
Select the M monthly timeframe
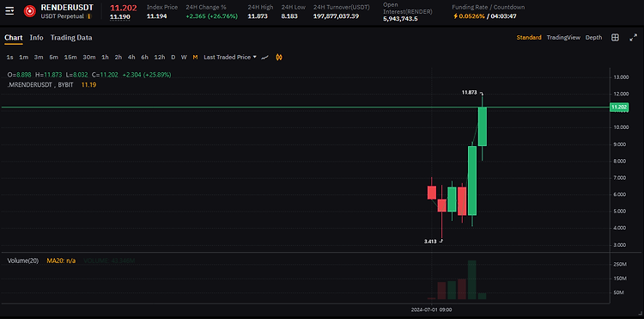coord(195,57)
